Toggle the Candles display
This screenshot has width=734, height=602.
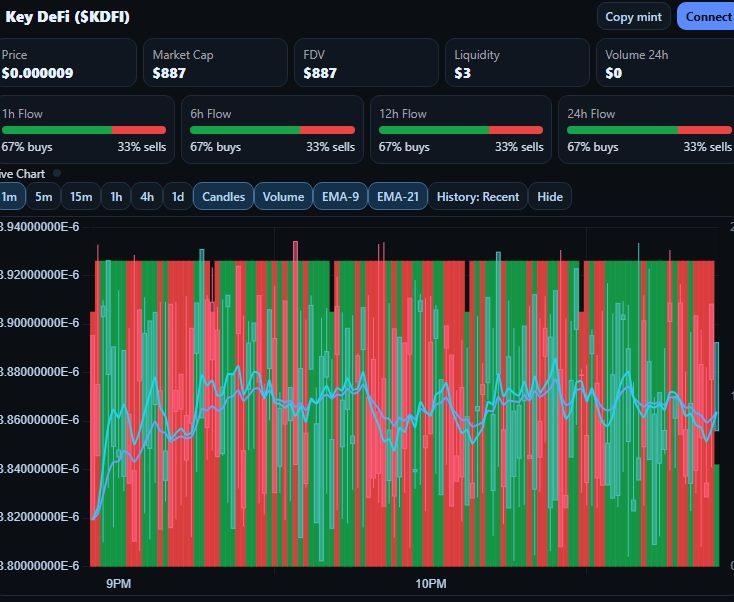click(223, 197)
